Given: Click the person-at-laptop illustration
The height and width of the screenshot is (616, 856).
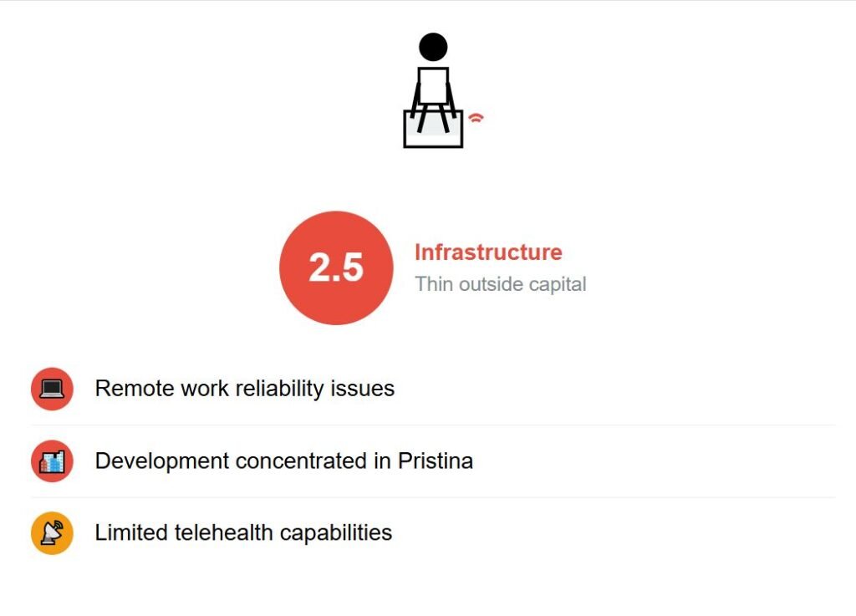Looking at the screenshot, I should (x=433, y=92).
